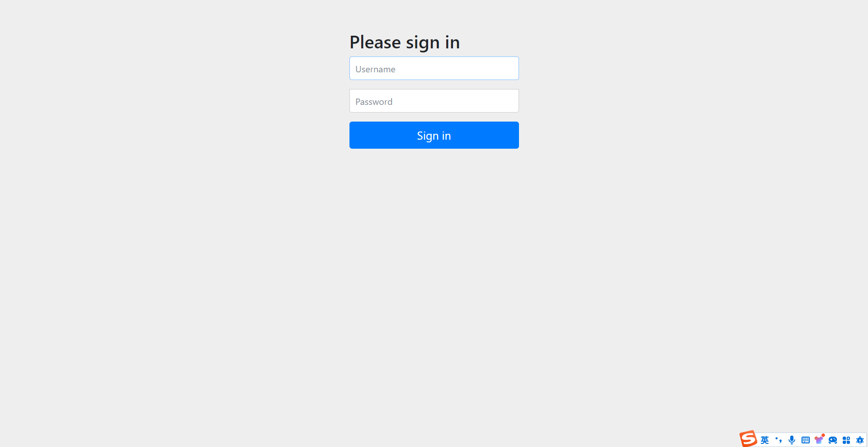The height and width of the screenshot is (447, 868).
Task: Click the Please sign in heading
Action: (x=405, y=42)
